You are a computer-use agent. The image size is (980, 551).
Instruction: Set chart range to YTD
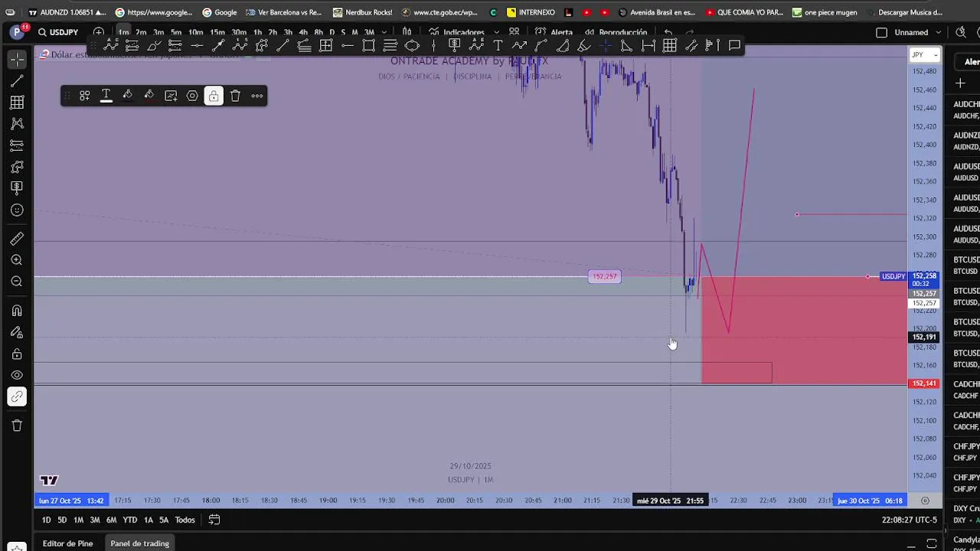pos(130,520)
